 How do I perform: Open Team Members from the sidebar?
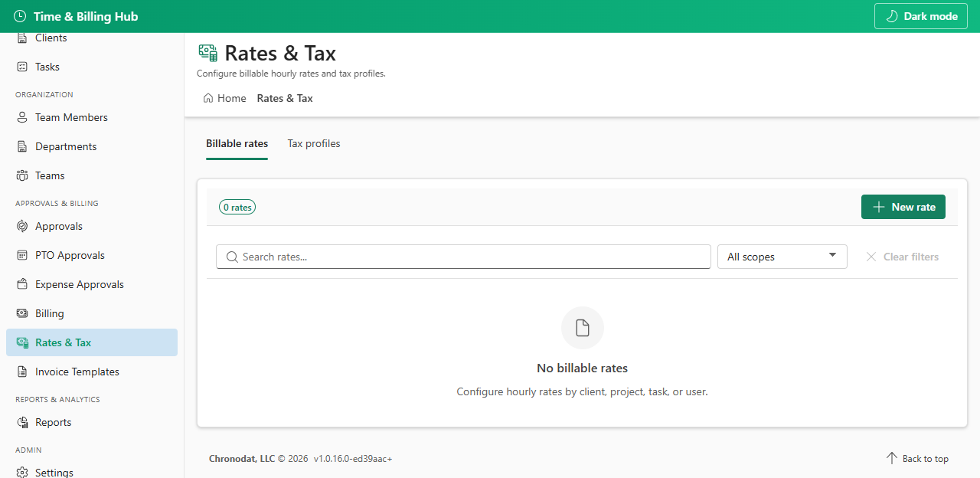[92, 117]
